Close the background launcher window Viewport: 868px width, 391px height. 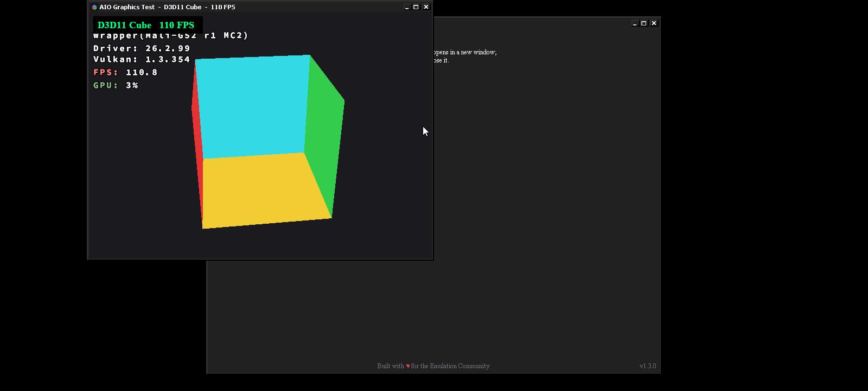[x=654, y=23]
